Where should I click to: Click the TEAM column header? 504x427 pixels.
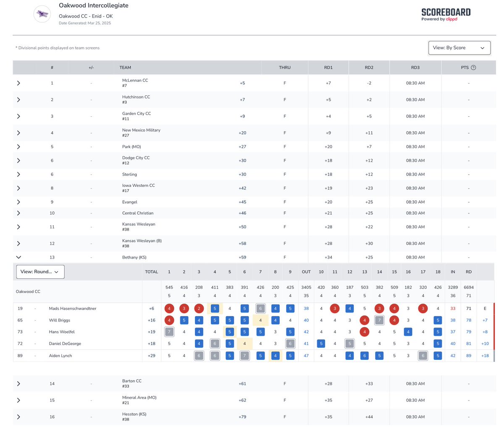tap(125, 68)
